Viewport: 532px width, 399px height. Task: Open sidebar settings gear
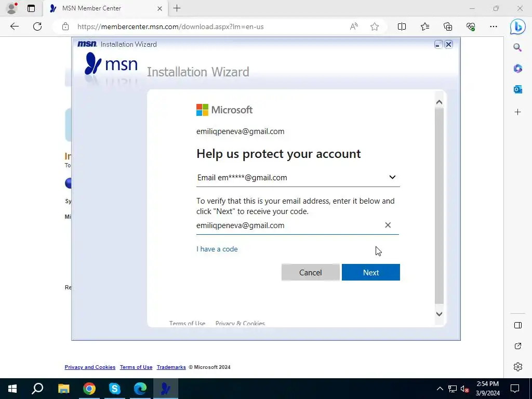[518, 367]
